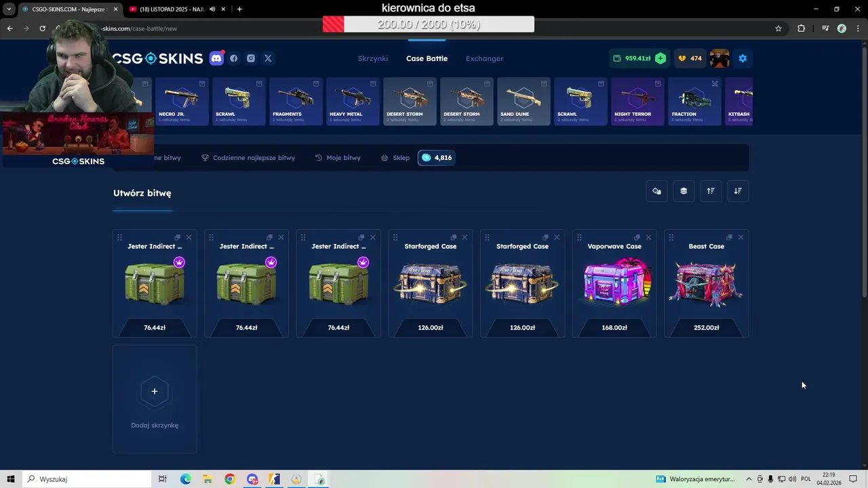Screen dimensions: 868x488
Task: Click the browser address bar
Action: point(434,28)
